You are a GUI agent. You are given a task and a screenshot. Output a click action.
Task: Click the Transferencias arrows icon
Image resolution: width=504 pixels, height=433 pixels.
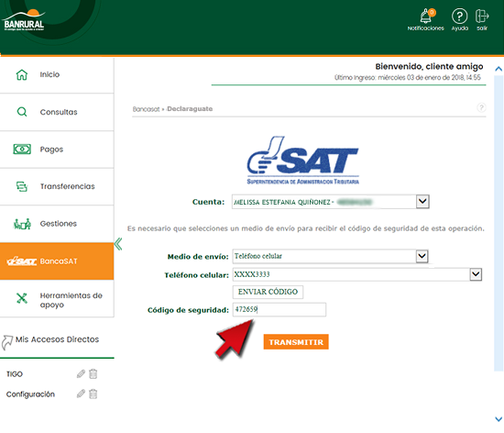coord(22,186)
